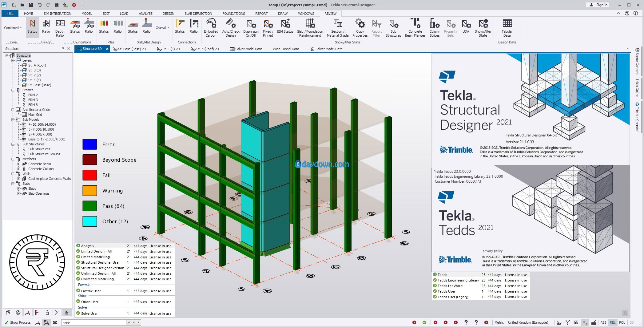
Task: Toggle ABS coordinate mode in status bar
Action: click(603, 322)
